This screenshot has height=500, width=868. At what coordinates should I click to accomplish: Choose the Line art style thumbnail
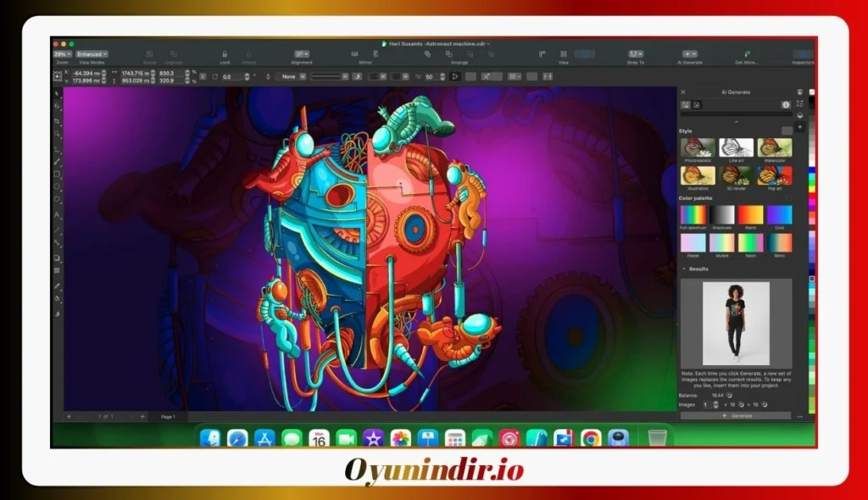(x=737, y=147)
